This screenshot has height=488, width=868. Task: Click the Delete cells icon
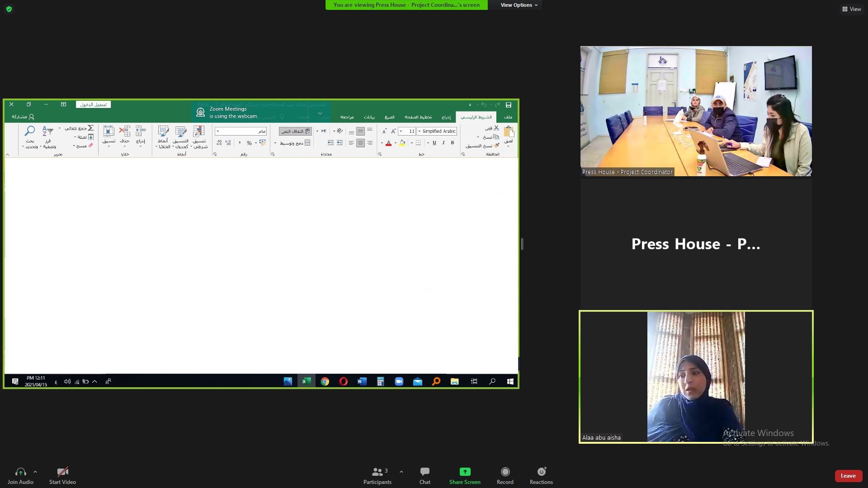click(x=124, y=132)
